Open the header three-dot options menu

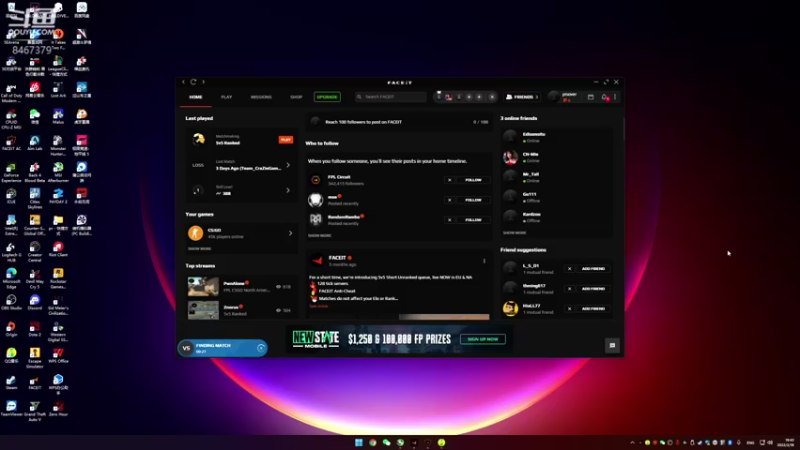coord(615,97)
